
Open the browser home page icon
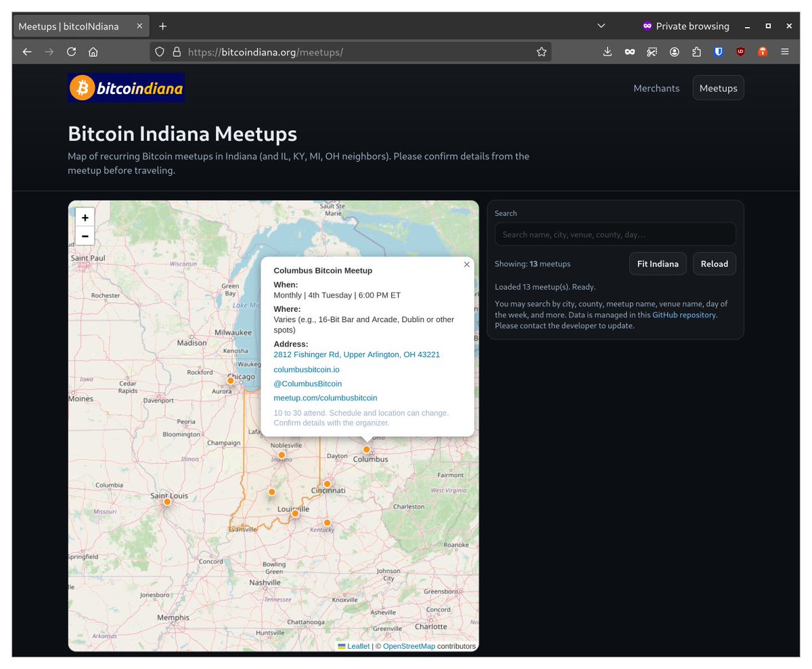pos(93,51)
